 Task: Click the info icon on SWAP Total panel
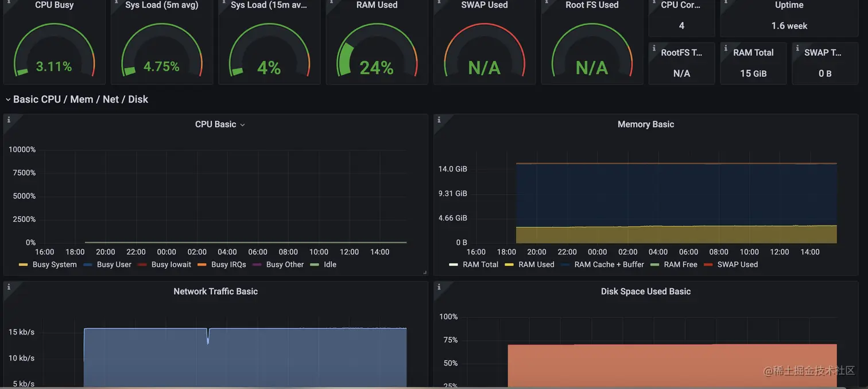[x=797, y=48]
